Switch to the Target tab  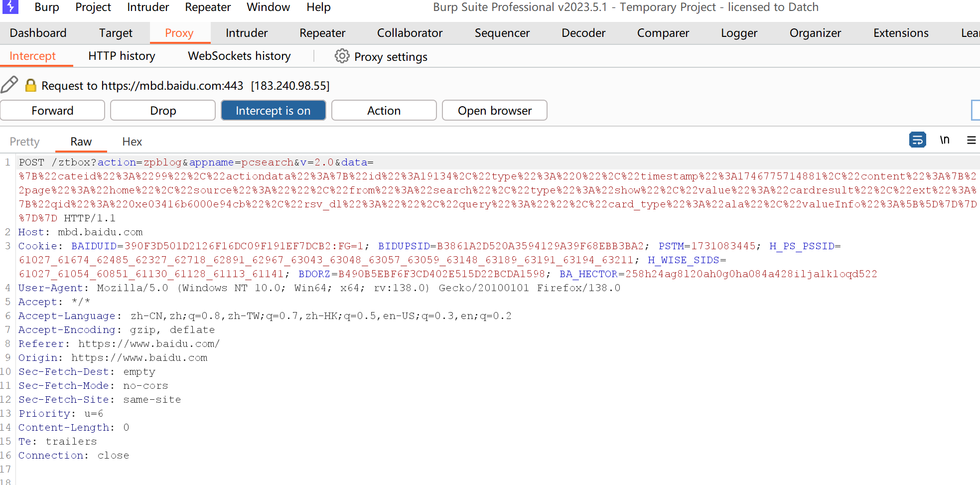116,33
